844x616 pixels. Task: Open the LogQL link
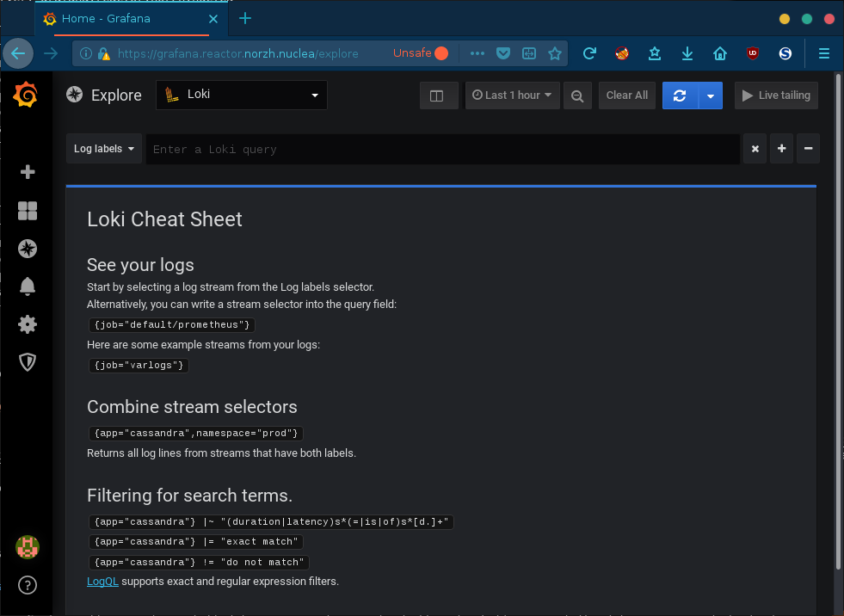coord(102,582)
